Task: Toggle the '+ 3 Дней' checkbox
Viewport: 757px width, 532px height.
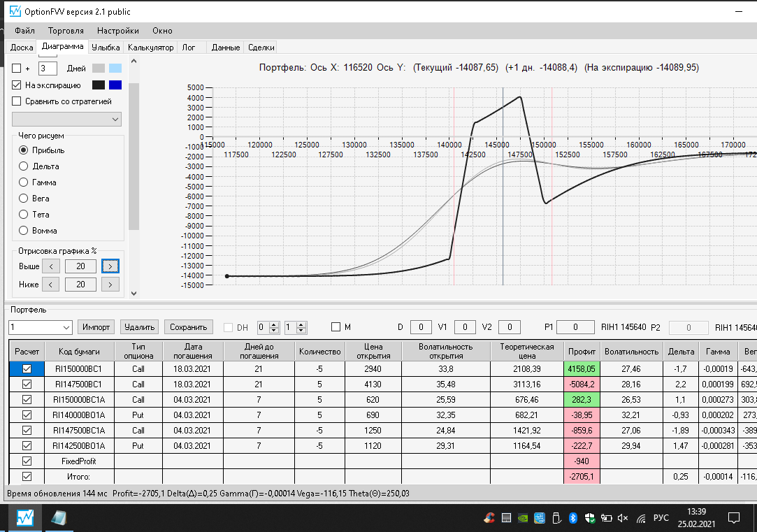Action: tap(16, 69)
